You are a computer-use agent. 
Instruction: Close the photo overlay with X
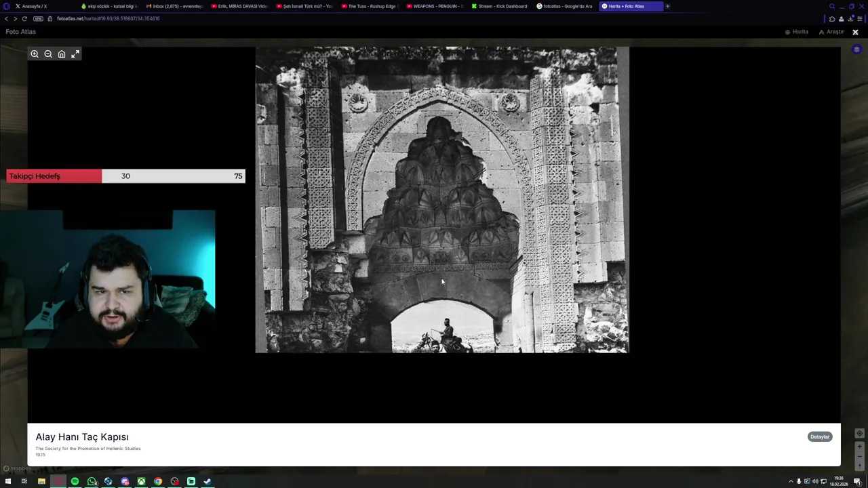pyautogui.click(x=855, y=32)
